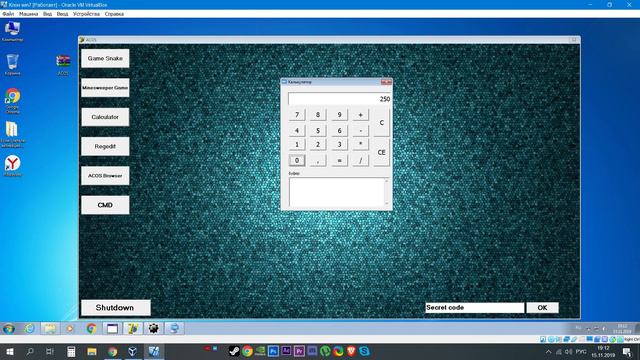Click the calculator 6 key

pyautogui.click(x=339, y=131)
